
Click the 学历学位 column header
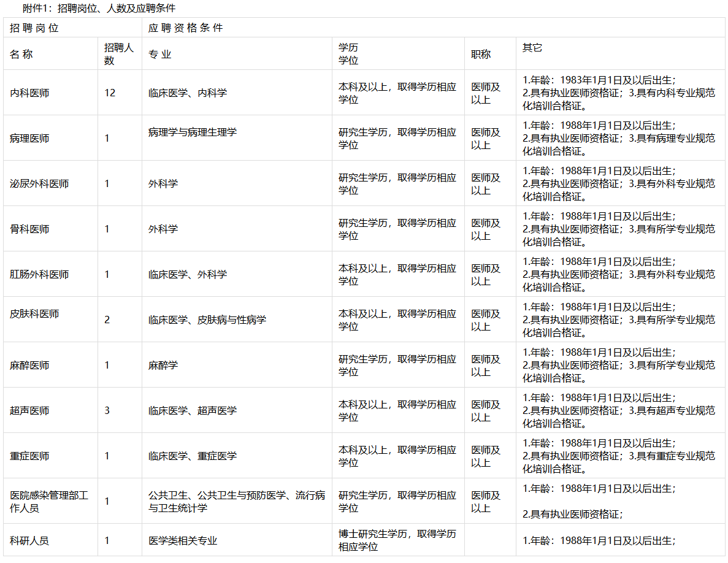coord(345,53)
